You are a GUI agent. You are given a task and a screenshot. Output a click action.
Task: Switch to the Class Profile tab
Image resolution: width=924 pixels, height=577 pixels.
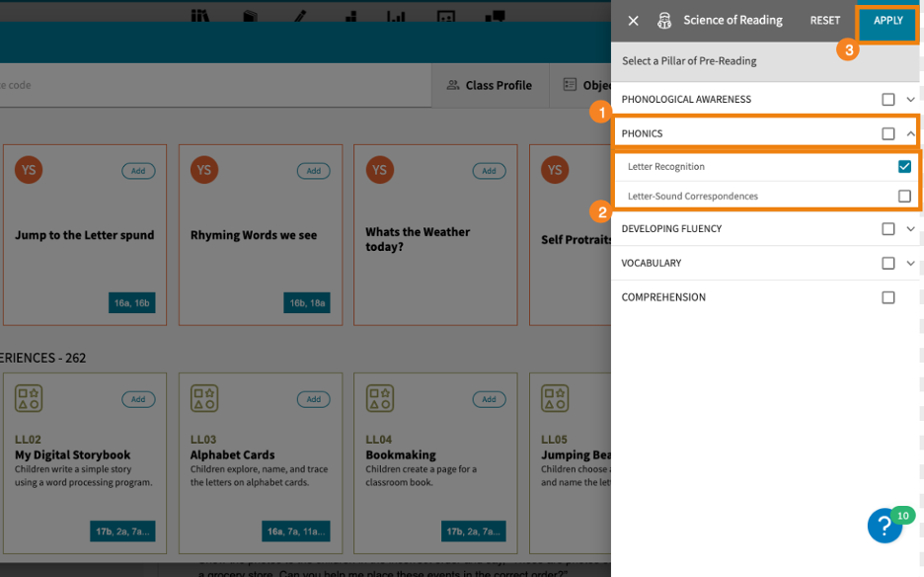(x=490, y=86)
